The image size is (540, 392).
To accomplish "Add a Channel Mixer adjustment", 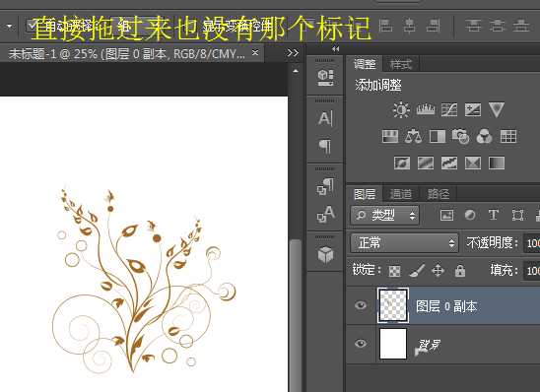I will (484, 136).
